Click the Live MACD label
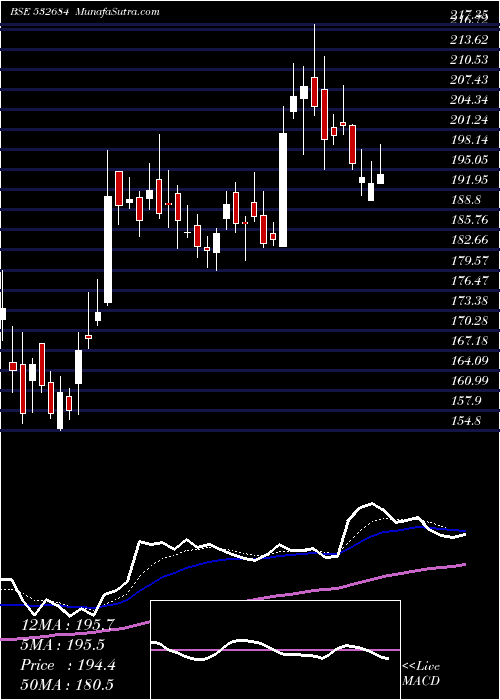500x700 pixels. (x=421, y=673)
